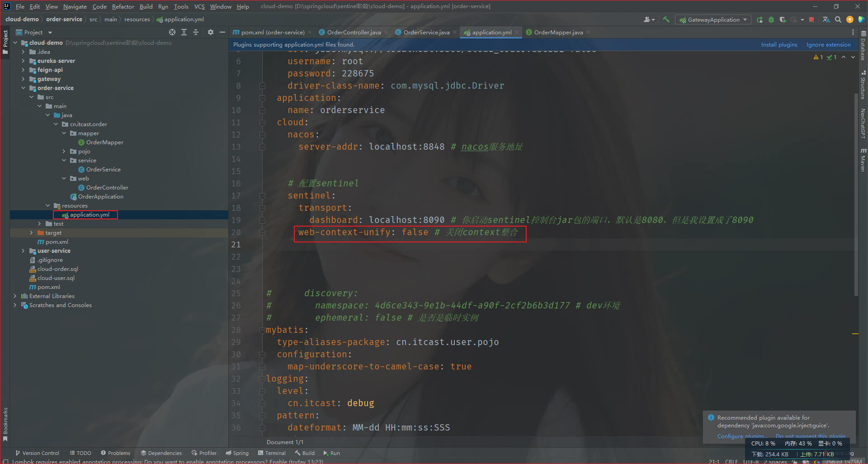The width and height of the screenshot is (868, 464).
Task: Hide the Project tool window
Action: (x=222, y=32)
